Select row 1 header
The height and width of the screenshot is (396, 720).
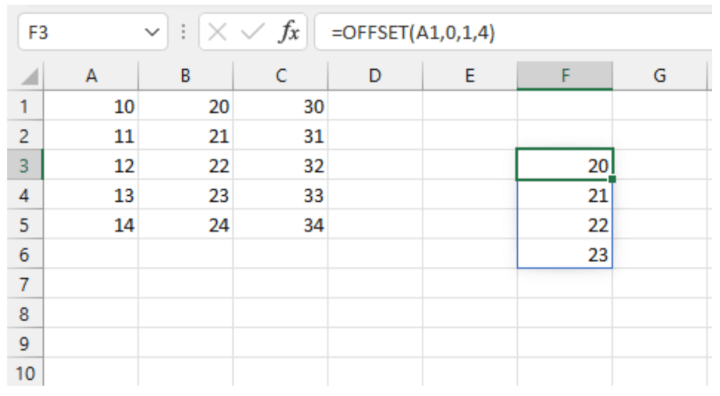(x=25, y=106)
